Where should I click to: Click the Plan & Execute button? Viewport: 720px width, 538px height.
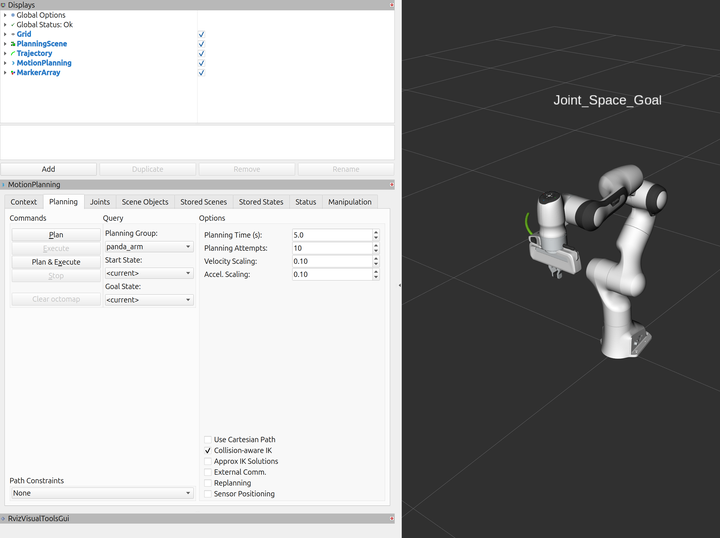coord(56,262)
